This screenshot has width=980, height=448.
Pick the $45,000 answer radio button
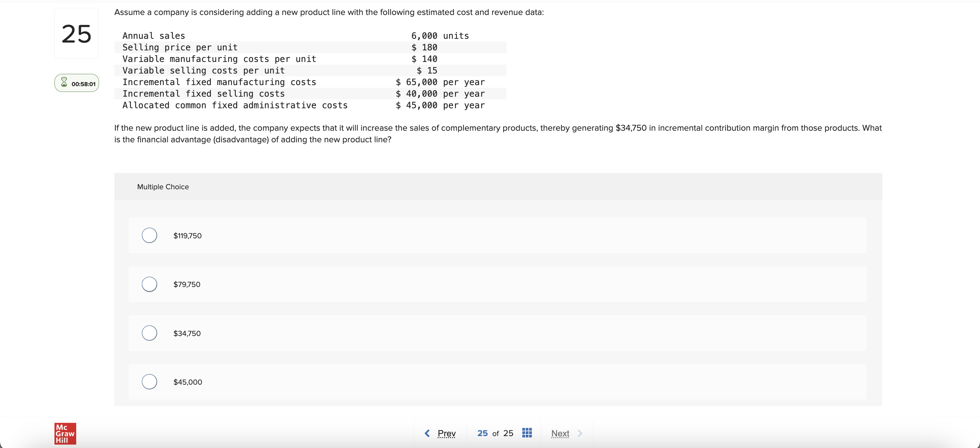(149, 381)
